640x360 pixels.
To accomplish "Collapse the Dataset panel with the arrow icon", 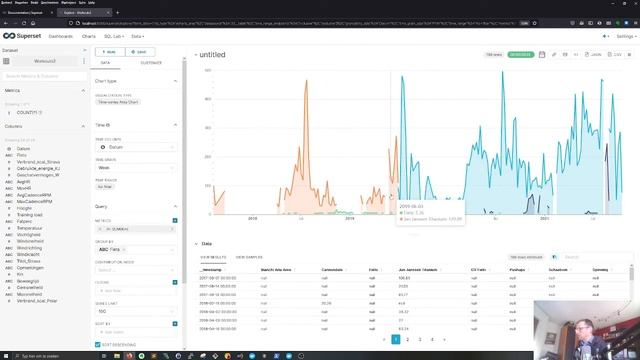I will (x=84, y=50).
